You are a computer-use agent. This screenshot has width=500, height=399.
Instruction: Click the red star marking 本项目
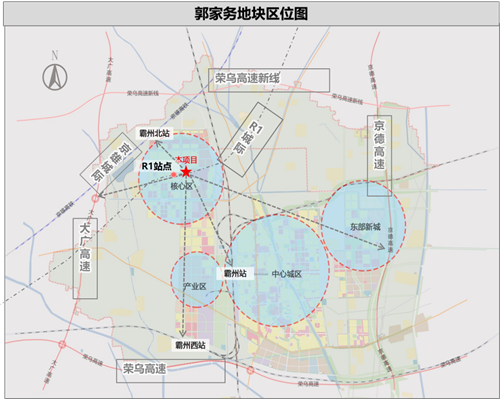coord(186,172)
